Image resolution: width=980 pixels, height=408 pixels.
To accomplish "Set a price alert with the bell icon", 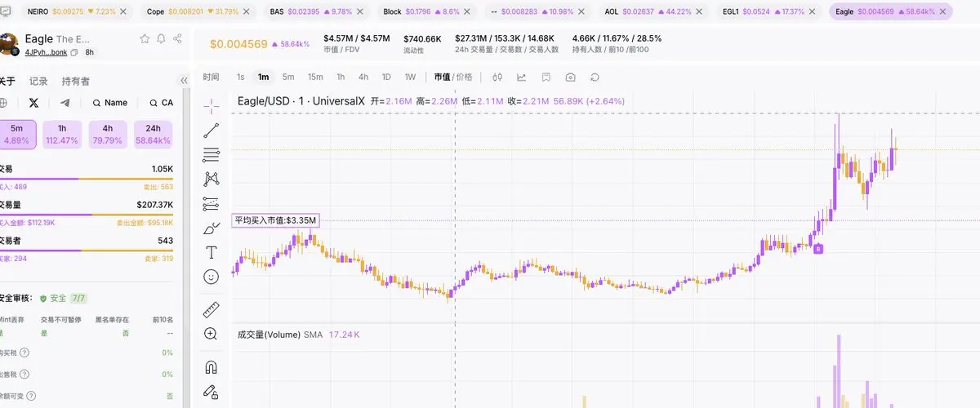I will coord(161,39).
